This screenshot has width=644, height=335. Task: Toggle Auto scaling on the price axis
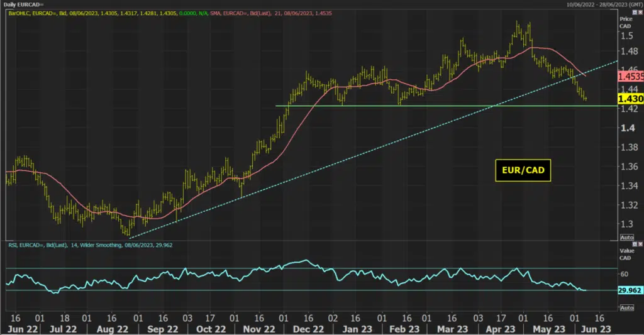627,238
